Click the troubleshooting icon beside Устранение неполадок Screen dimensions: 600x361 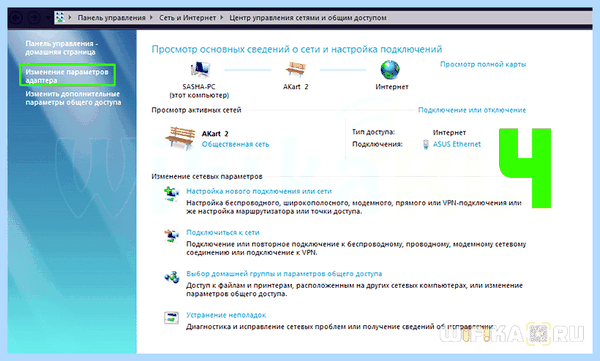coord(171,317)
